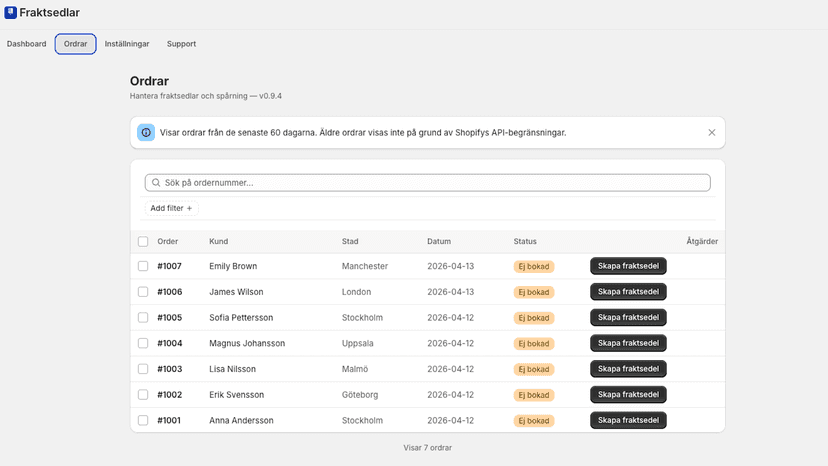828x466 pixels.
Task: Click the Åtgärder column header
Action: (702, 241)
